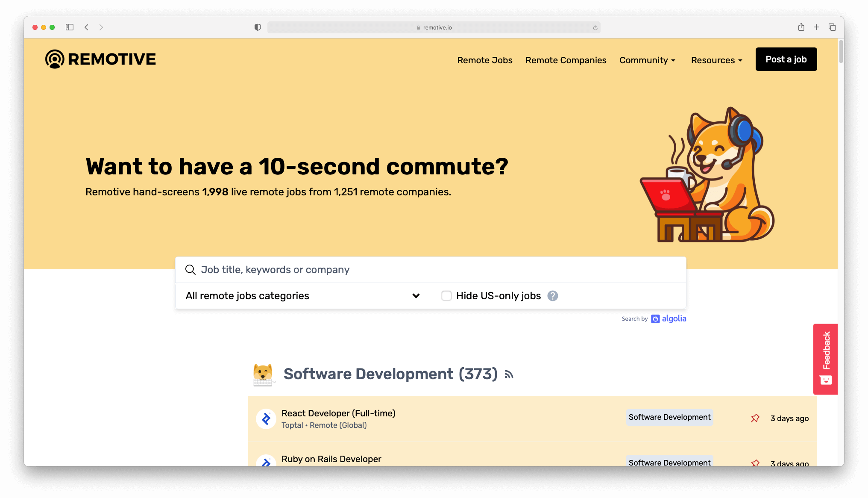Click the magnifying glass search icon
Screen dimensions: 868x498
click(191, 270)
